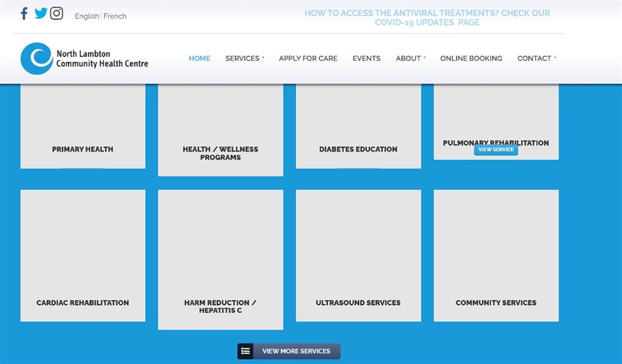This screenshot has width=622, height=364.
Task: Open the Online Booking page
Action: pos(471,58)
